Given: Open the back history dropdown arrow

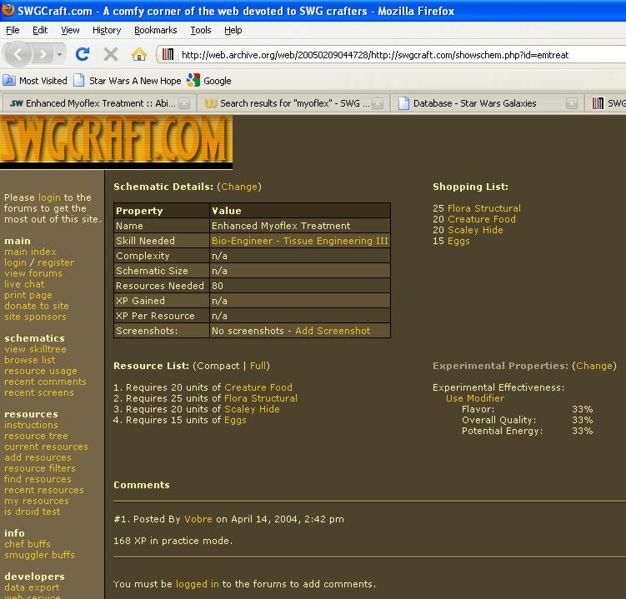Looking at the screenshot, I should [x=58, y=54].
